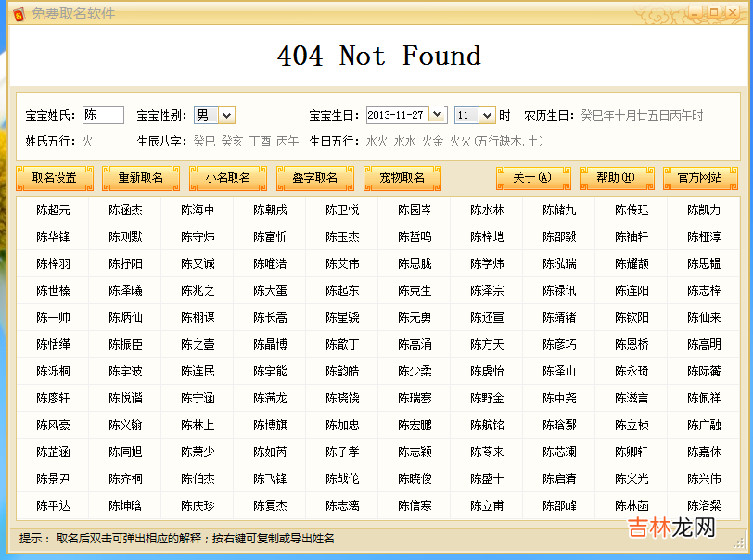Maximize the naming software window
This screenshot has width=753, height=560.
(715, 12)
